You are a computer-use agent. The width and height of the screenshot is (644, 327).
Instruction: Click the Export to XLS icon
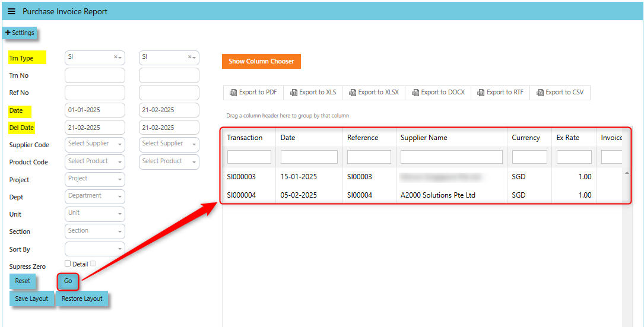click(x=294, y=93)
